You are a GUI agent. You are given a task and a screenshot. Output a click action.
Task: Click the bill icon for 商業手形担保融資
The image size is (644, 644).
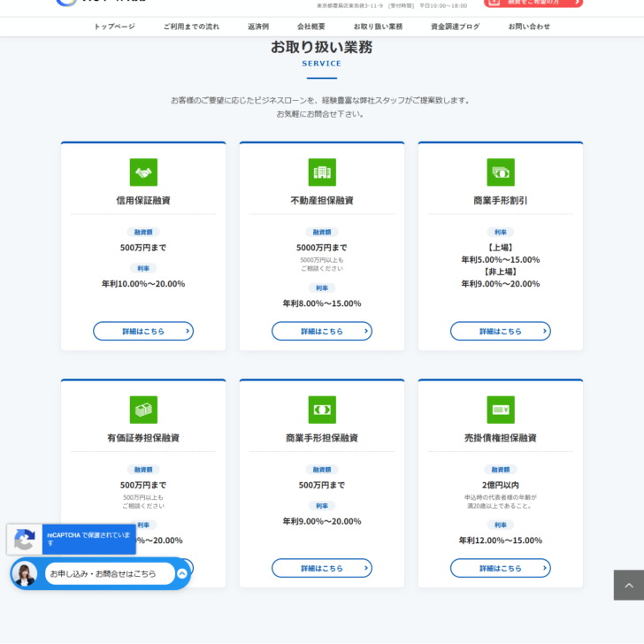click(322, 410)
